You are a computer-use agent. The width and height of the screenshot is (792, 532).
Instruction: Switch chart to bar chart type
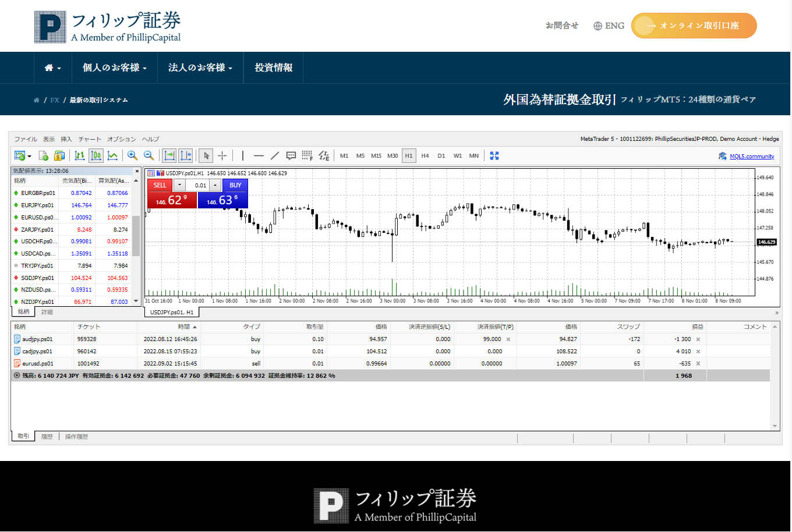(x=80, y=155)
